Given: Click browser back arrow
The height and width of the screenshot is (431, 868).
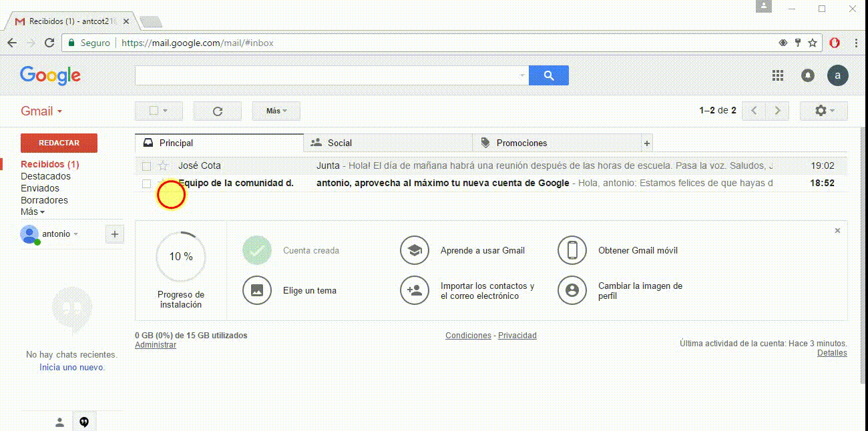Looking at the screenshot, I should point(12,43).
